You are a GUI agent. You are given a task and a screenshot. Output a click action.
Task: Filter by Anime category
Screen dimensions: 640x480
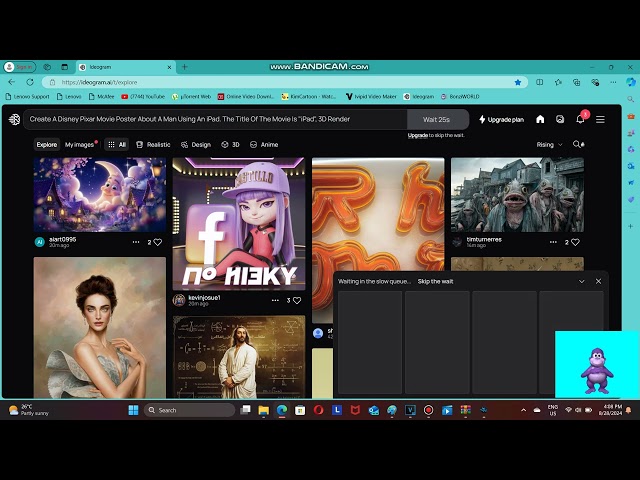coord(264,144)
